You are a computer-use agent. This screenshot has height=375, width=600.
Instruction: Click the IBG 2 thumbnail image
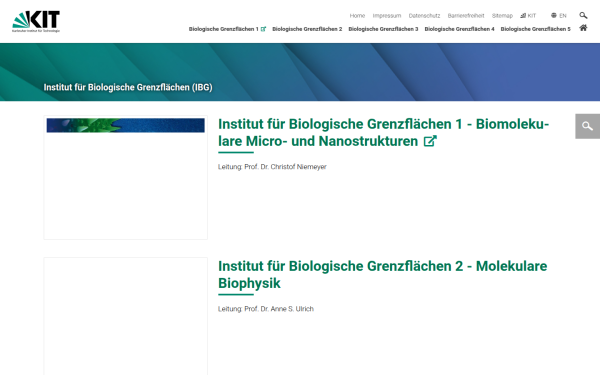(x=126, y=316)
